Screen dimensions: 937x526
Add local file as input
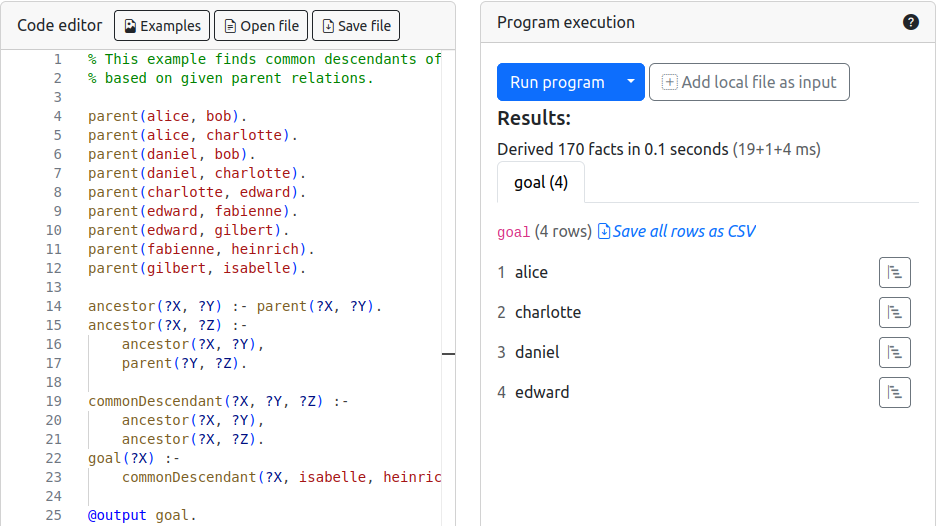[749, 82]
